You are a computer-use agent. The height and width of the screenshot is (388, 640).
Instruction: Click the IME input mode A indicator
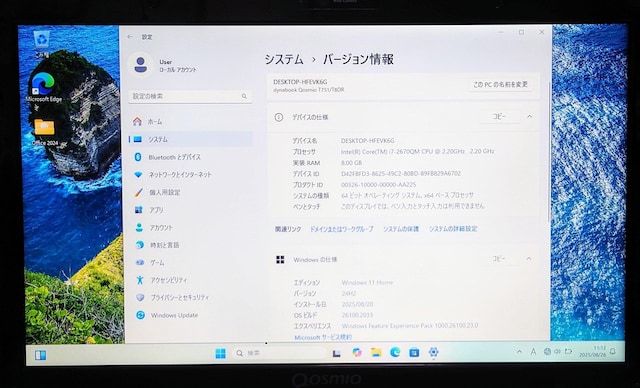(533, 351)
